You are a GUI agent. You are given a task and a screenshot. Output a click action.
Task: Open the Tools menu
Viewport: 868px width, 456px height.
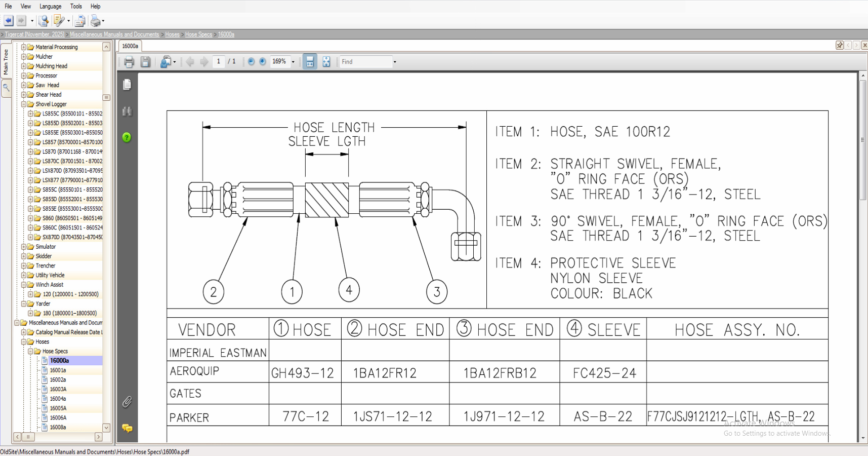[75, 6]
